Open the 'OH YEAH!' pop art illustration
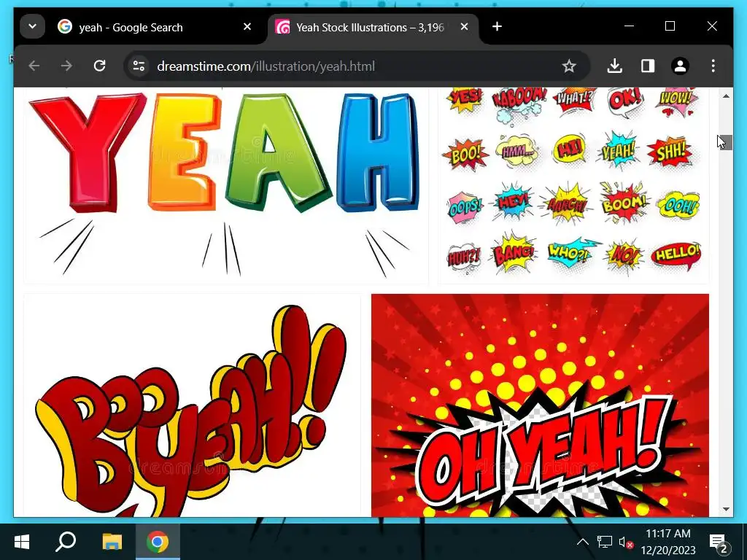This screenshot has height=560, width=747. pos(540,405)
